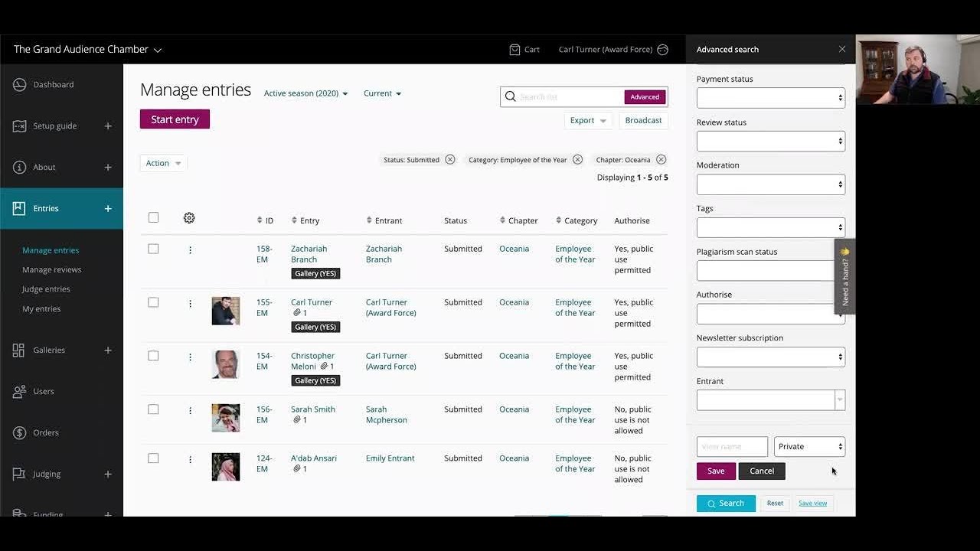Select the Christopher Meloni entry checkbox
This screenshot has width=980, height=551.
click(x=153, y=356)
